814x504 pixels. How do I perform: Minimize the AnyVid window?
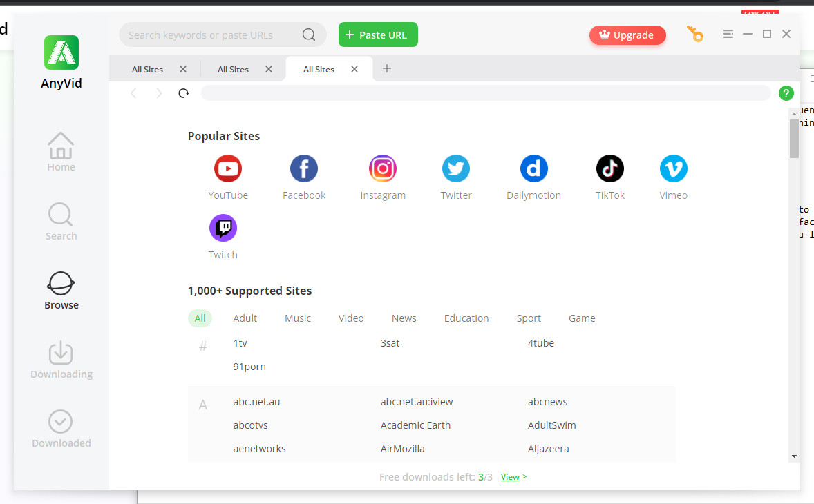[x=748, y=34]
